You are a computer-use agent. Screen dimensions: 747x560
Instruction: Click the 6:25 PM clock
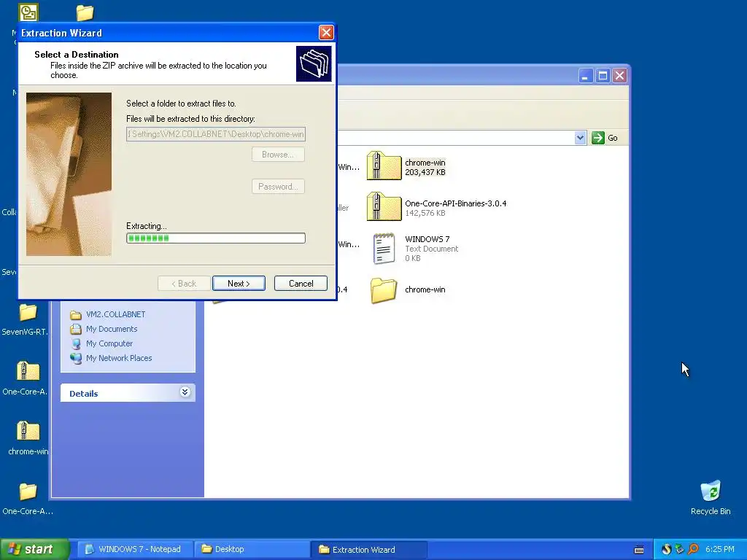click(x=720, y=550)
